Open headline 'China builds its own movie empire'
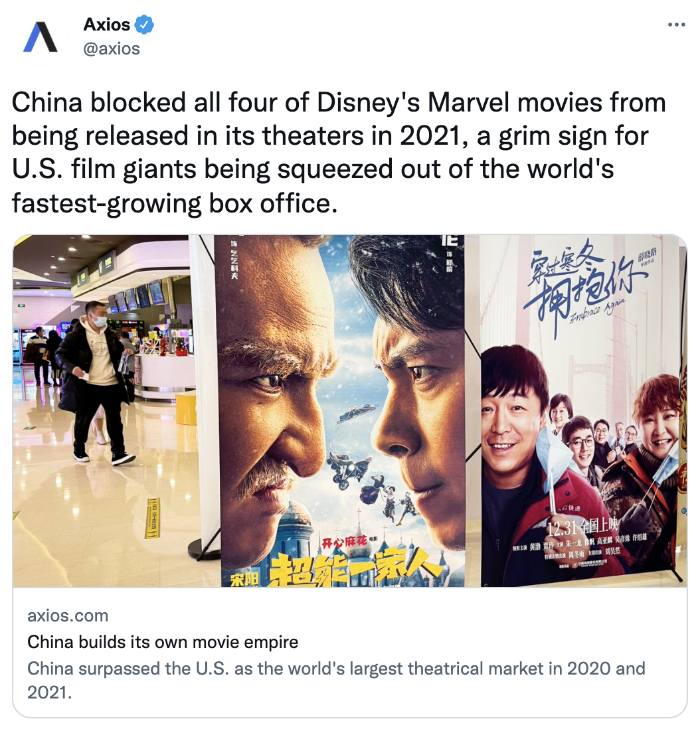700x733 pixels. [x=163, y=642]
